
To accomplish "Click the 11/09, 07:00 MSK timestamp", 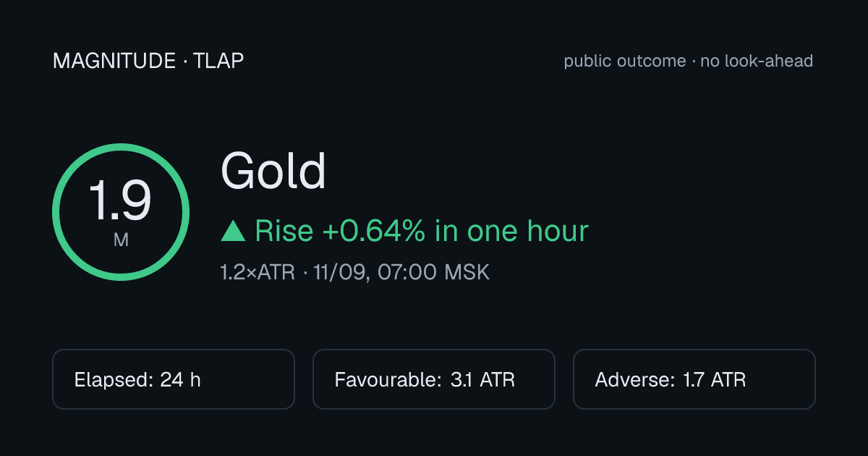I will coord(401,273).
